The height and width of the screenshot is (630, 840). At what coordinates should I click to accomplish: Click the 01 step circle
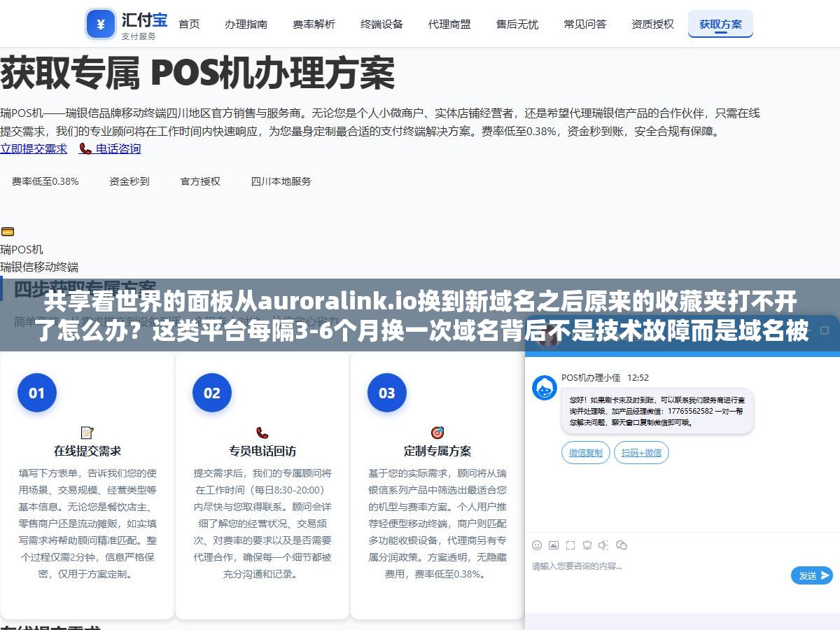click(36, 393)
